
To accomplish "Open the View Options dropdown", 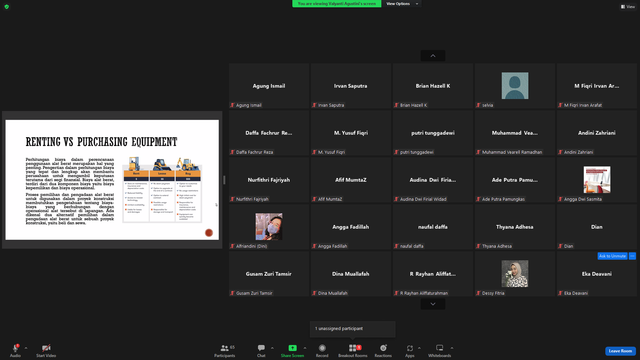I will (x=402, y=4).
